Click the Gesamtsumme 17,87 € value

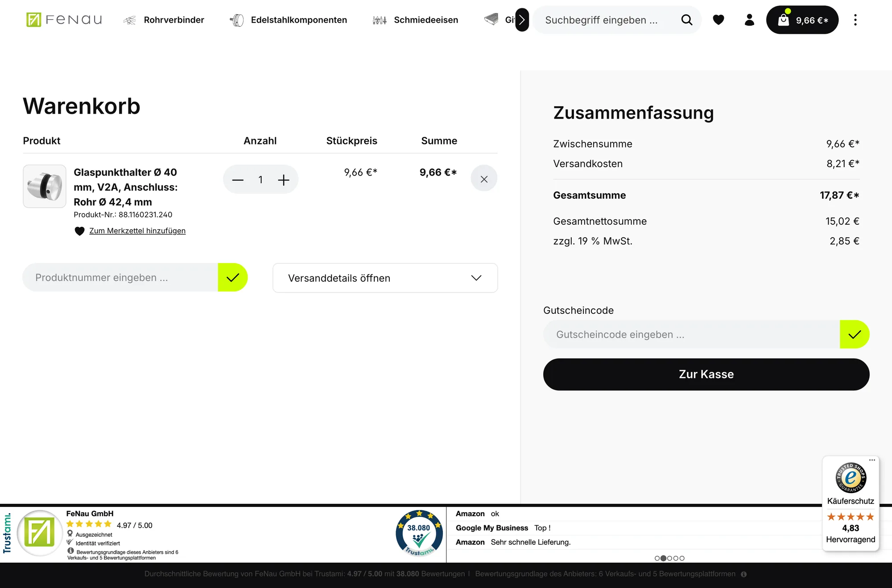(x=839, y=195)
